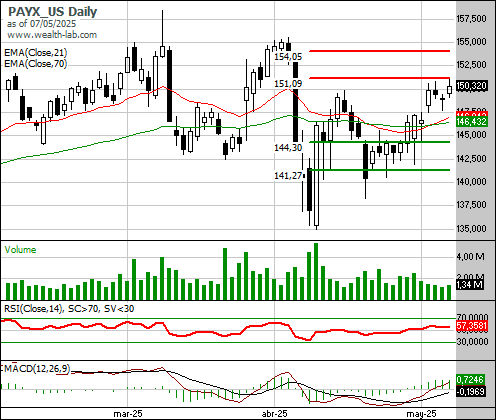Click the 151,09 resistance level label
Screen dimensions: 496x420
coord(288,84)
